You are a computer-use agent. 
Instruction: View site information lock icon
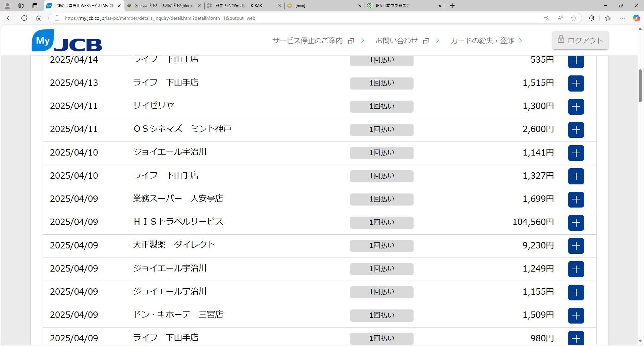click(57, 18)
